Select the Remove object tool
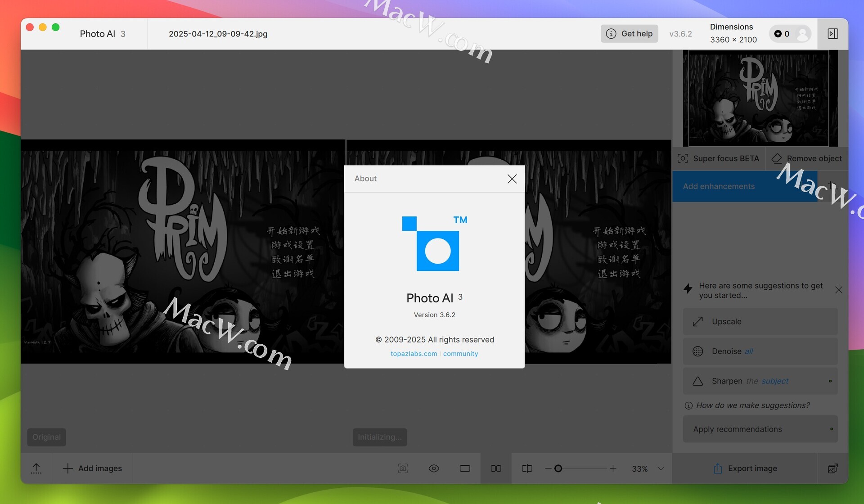The image size is (864, 504). click(807, 158)
